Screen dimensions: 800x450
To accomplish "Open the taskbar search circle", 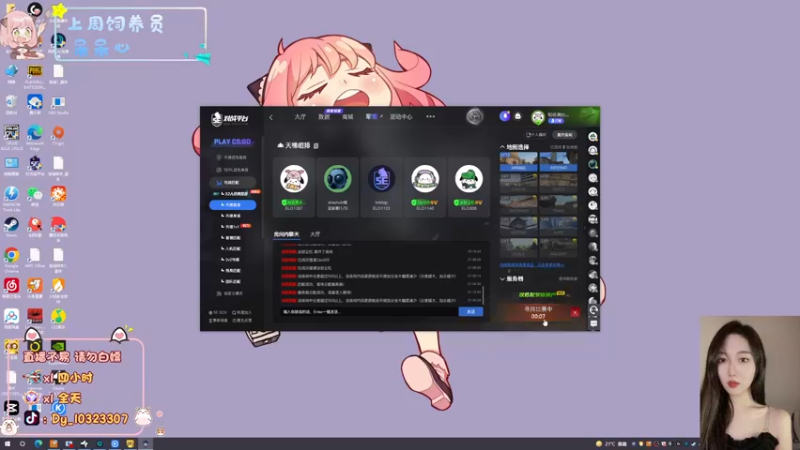I will point(22,444).
